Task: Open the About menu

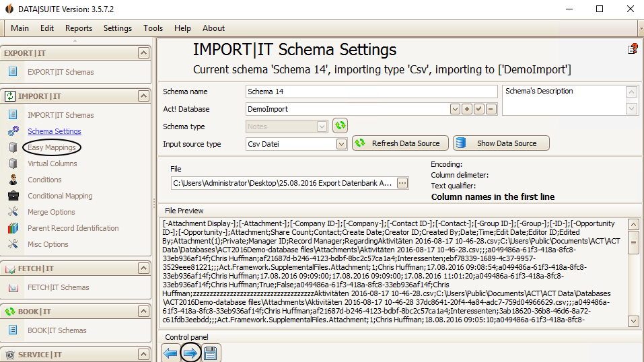Action: 213,28
